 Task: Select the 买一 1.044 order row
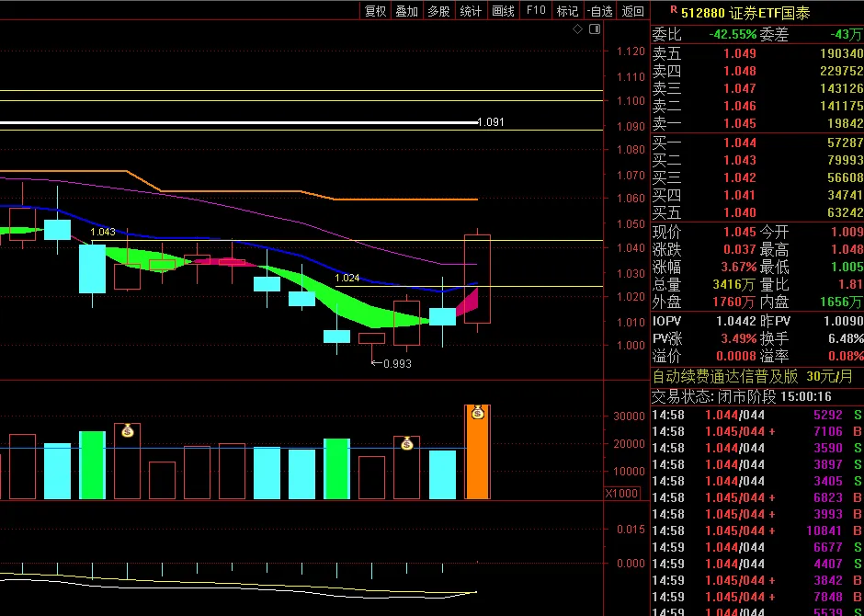[x=757, y=143]
